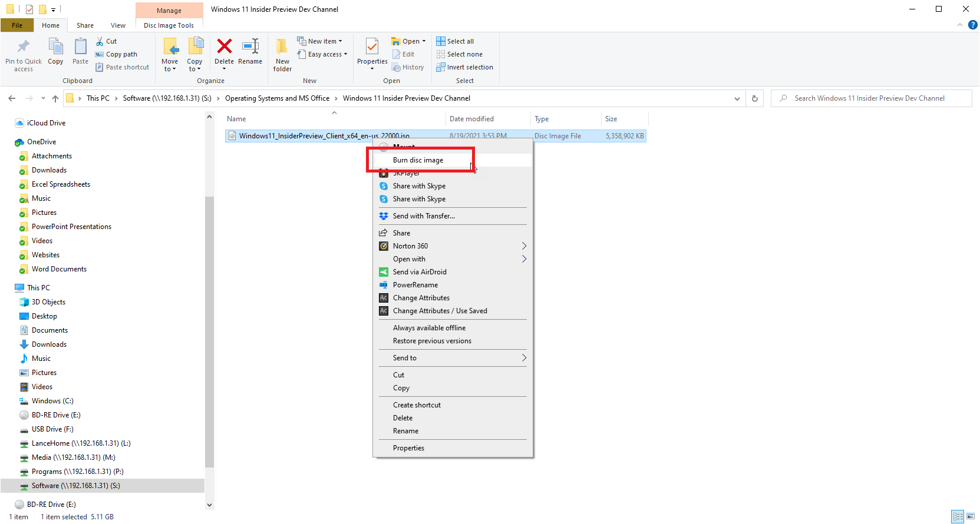The width and height of the screenshot is (980, 524).
Task: Click Operating Systems and MS Office breadcrumb
Action: pyautogui.click(x=277, y=98)
